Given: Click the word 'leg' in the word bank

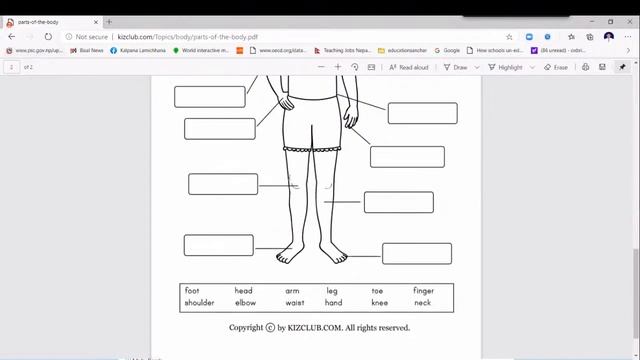Looking at the screenshot, I should point(332,291).
